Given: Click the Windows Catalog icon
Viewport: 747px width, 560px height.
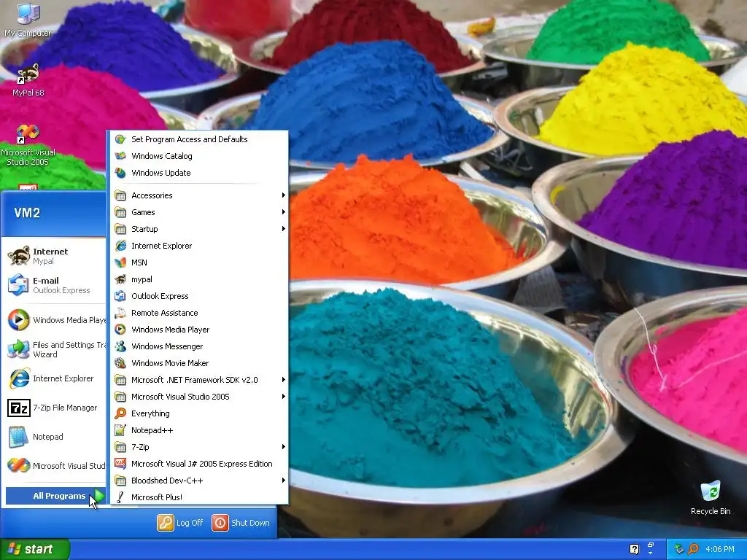Looking at the screenshot, I should pyautogui.click(x=120, y=156).
